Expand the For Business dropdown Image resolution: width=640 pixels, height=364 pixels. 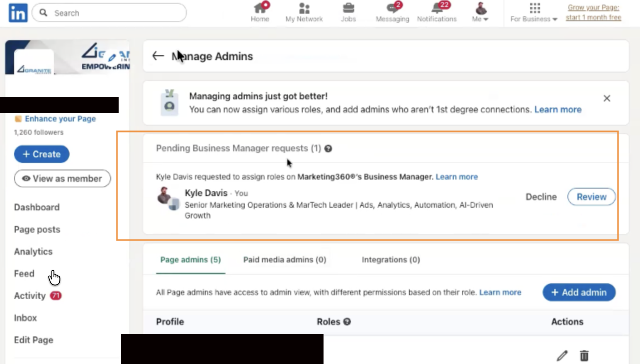(534, 12)
